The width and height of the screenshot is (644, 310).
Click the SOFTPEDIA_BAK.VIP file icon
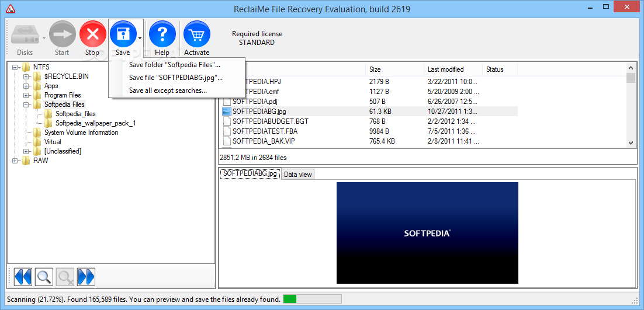[227, 141]
